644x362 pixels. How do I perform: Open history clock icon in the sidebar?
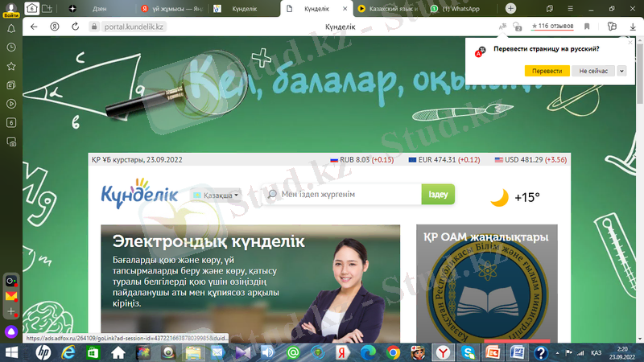pos(11,47)
